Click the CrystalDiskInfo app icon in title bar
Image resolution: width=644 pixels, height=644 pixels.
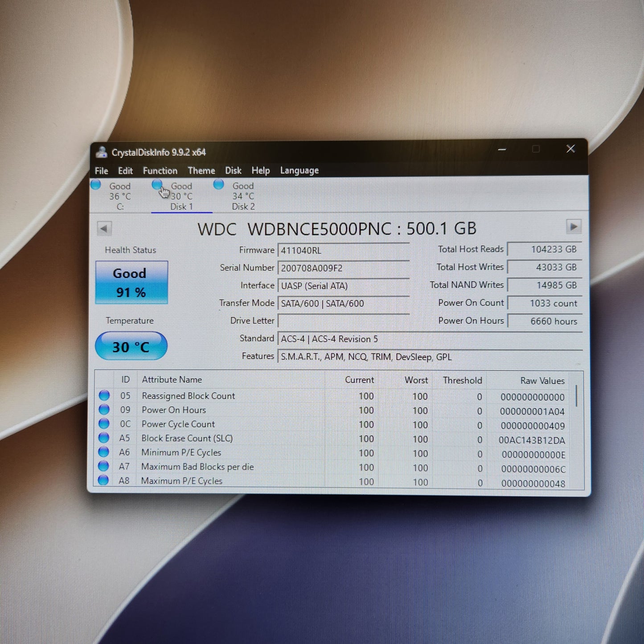(102, 152)
